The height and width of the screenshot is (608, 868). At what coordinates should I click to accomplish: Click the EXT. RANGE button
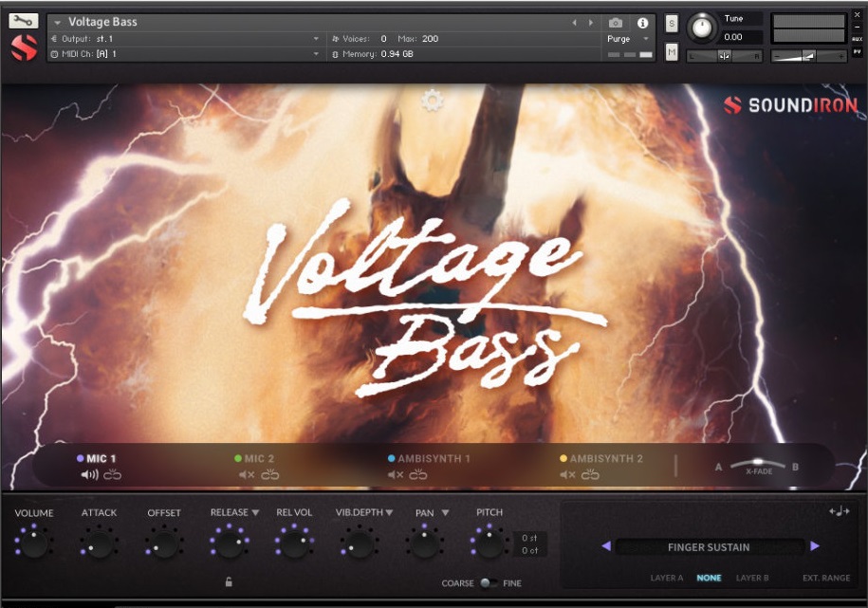click(826, 578)
